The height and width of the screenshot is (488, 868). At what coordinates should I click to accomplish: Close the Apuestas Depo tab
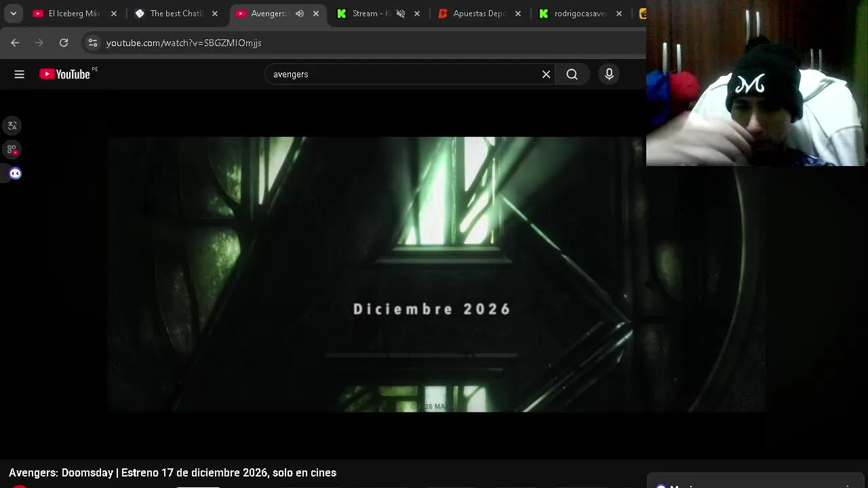[x=518, y=14]
